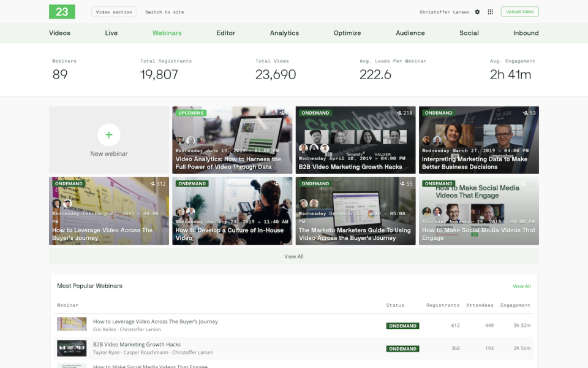The width and height of the screenshot is (588, 368).
Task: Select the Live tab
Action: click(x=111, y=33)
